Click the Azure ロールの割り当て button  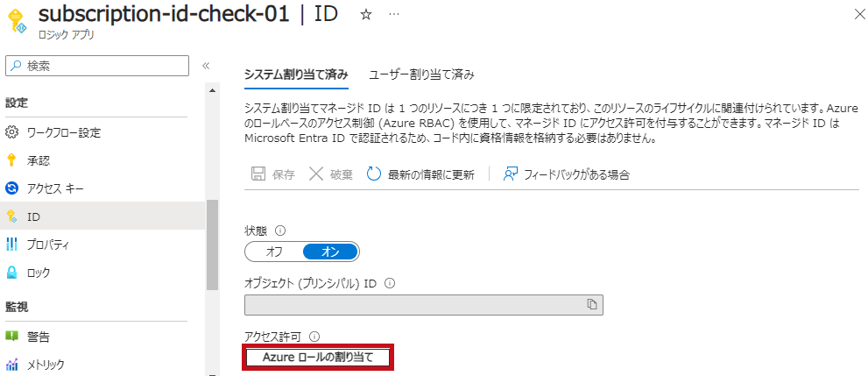[x=318, y=357]
